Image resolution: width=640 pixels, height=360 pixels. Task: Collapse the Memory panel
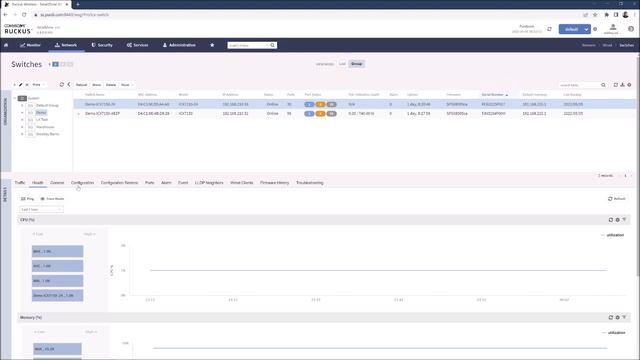tap(624, 317)
